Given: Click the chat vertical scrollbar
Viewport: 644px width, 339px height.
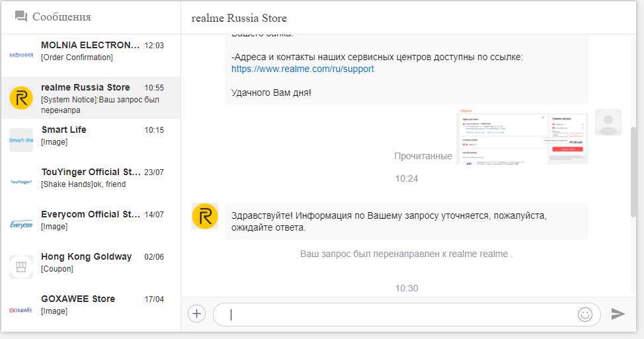Looking at the screenshot, I should pos(633,172).
